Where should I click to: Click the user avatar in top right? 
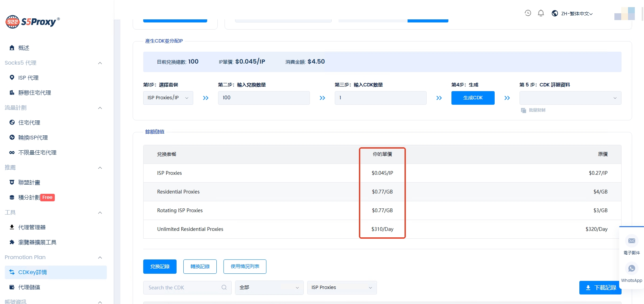pos(624,14)
